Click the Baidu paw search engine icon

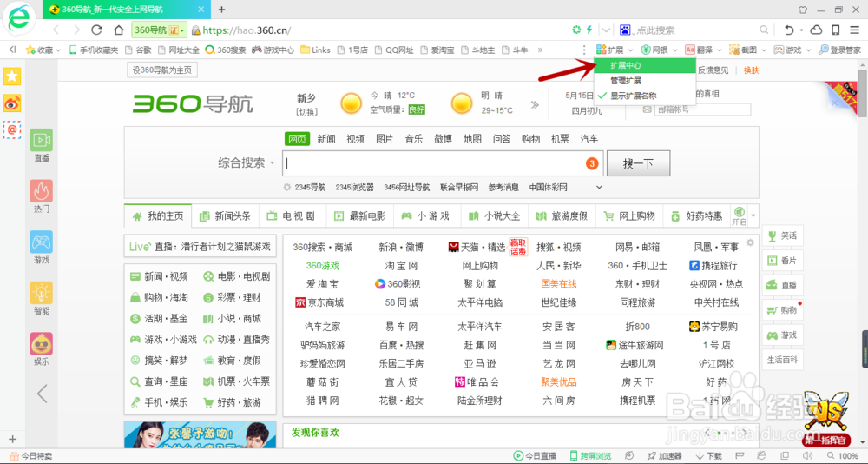[x=626, y=30]
